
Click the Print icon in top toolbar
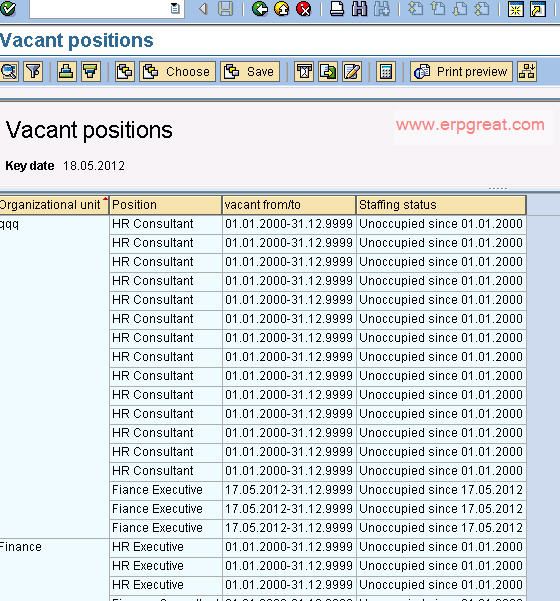[x=337, y=8]
